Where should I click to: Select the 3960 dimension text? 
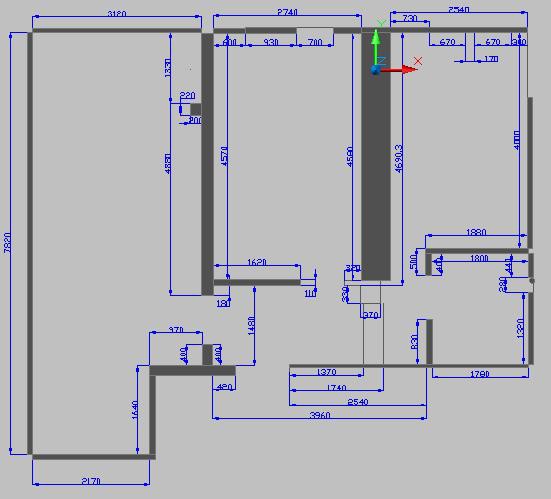click(x=320, y=415)
